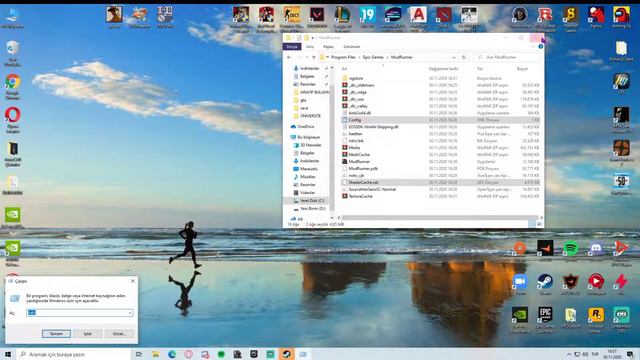Open Paylaş tab in Explorer ribbon
The image size is (640, 360).
tap(328, 47)
